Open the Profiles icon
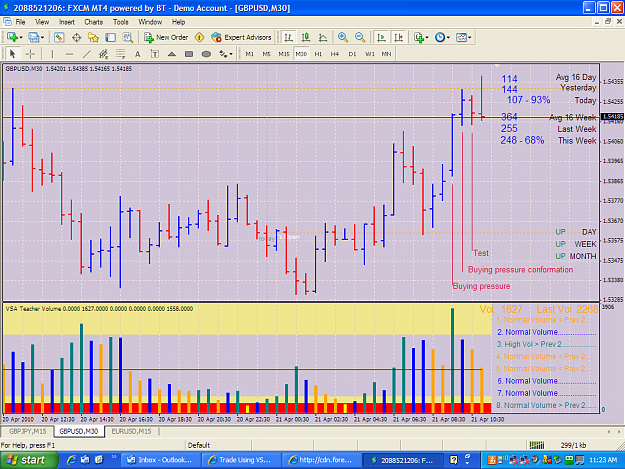Viewport: 625px width, 469px height. [x=33, y=37]
